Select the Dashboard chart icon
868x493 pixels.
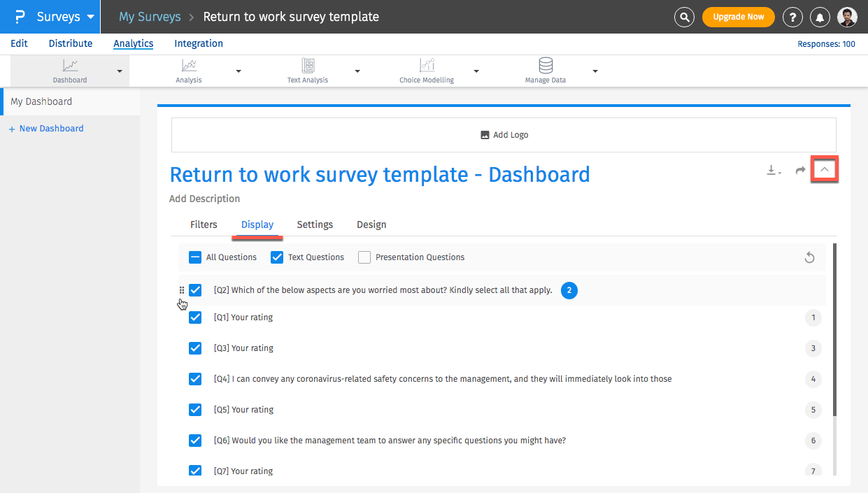tap(69, 66)
